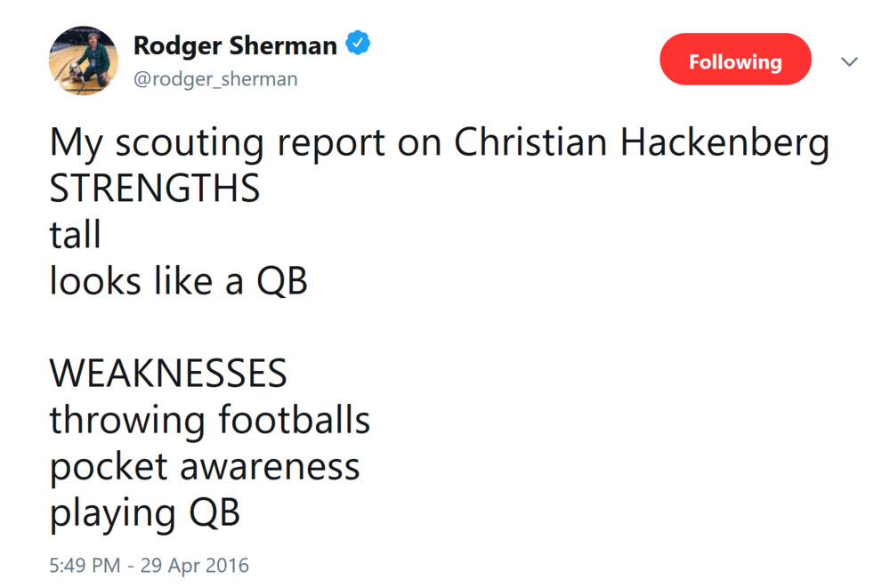Click the throwing footballs line
This screenshot has height=588, width=890.
209,421
